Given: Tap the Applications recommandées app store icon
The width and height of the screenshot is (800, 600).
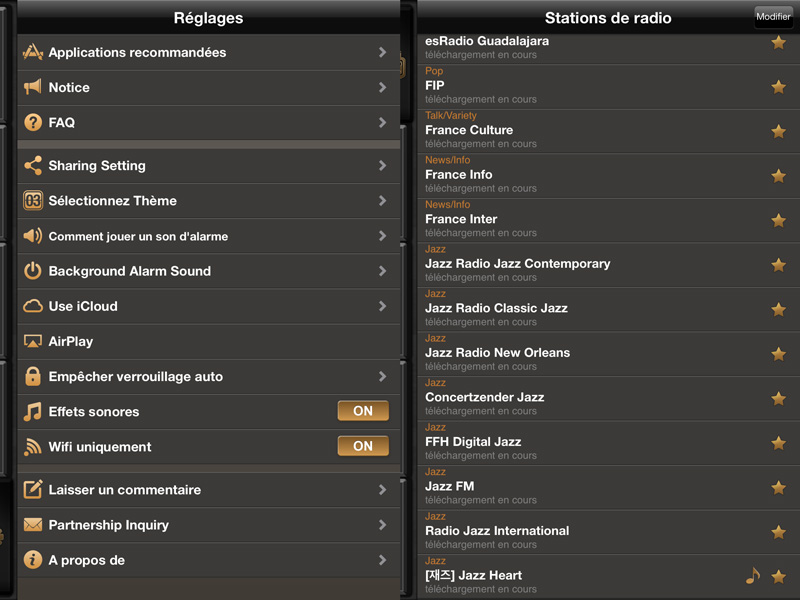Looking at the screenshot, I should click(33, 52).
